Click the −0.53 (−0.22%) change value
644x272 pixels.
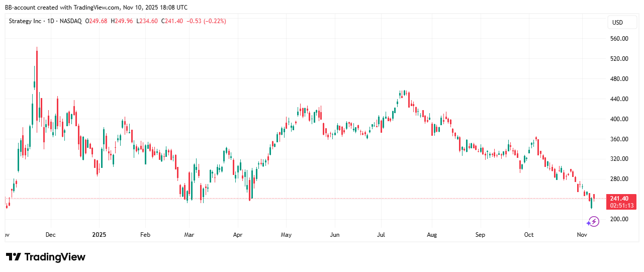[x=206, y=21]
